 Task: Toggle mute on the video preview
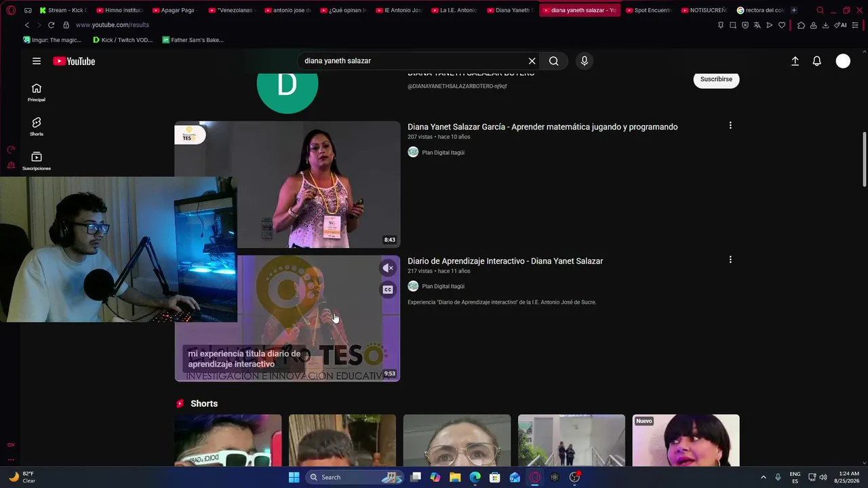pos(388,268)
